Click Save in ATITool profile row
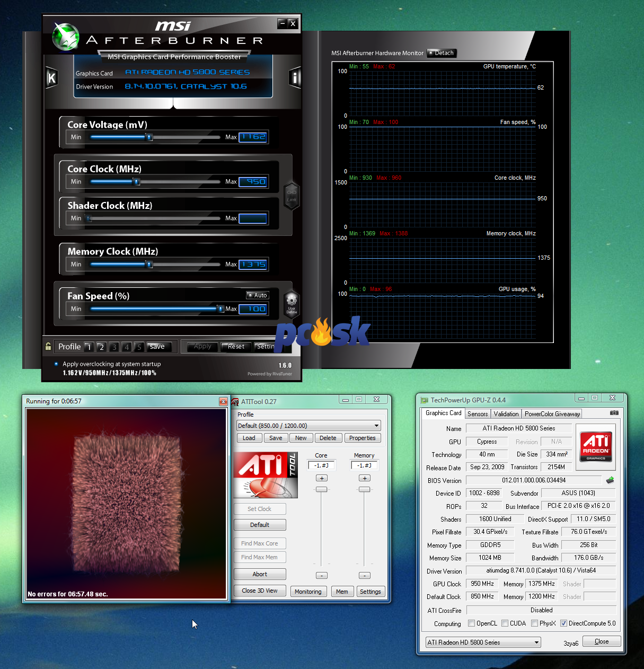This screenshot has width=644, height=669. [276, 438]
